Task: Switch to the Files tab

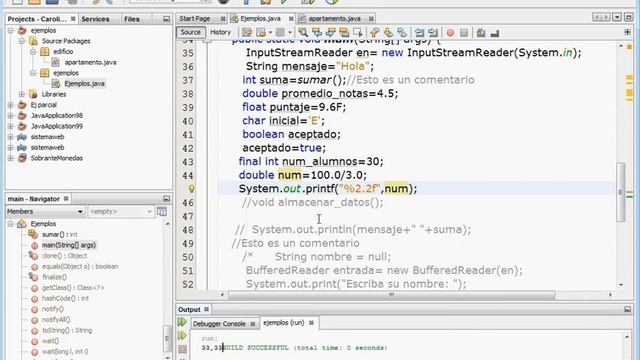Action: (x=132, y=19)
